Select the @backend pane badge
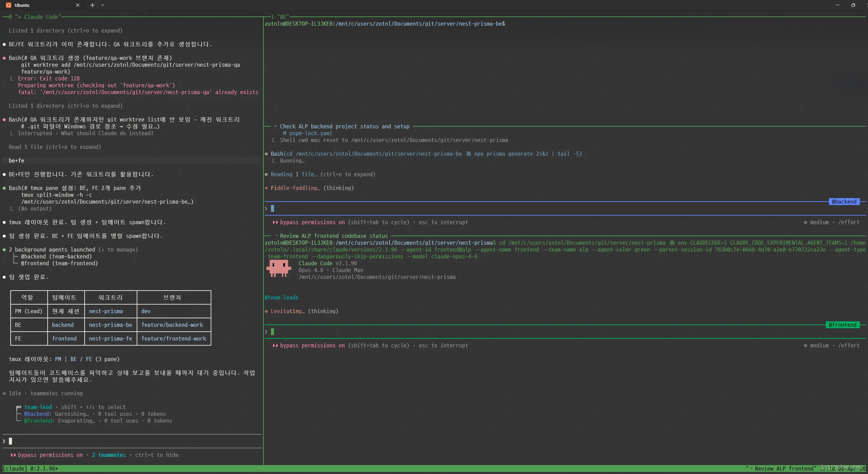The image size is (868, 474). 844,202
